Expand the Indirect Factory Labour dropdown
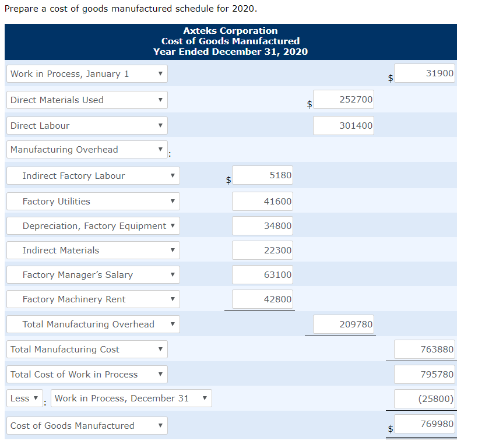This screenshot has height=448, width=482. [92, 175]
